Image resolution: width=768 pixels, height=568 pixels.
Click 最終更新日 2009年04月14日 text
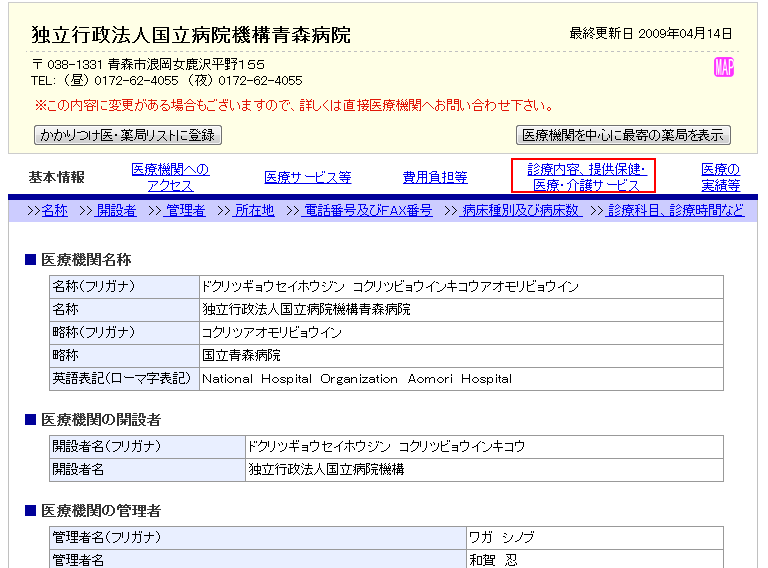(650, 34)
